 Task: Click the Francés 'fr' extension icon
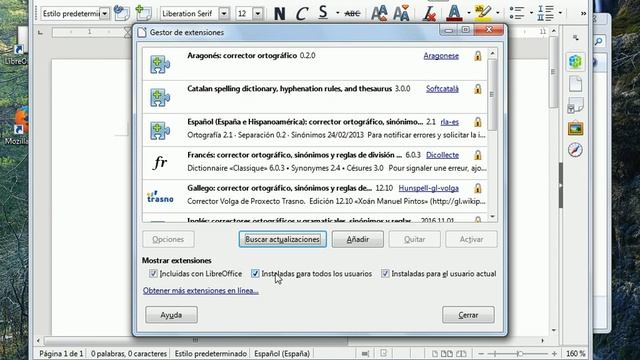[160, 163]
